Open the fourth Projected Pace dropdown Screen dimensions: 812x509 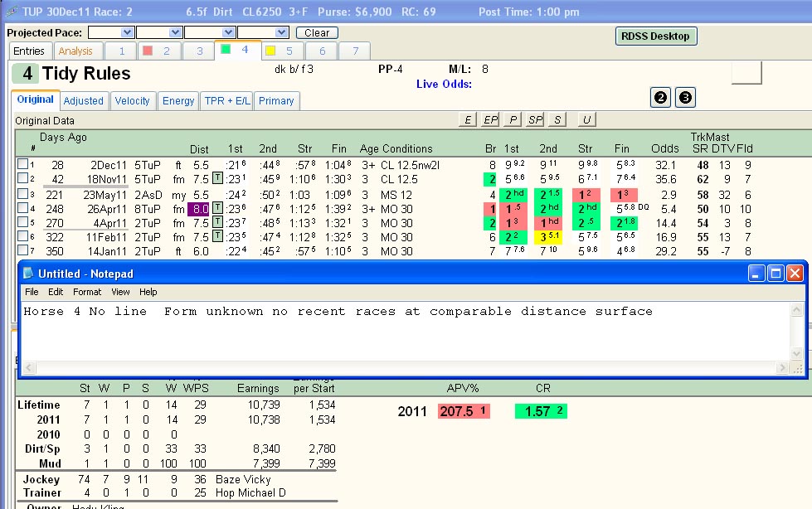click(282, 32)
